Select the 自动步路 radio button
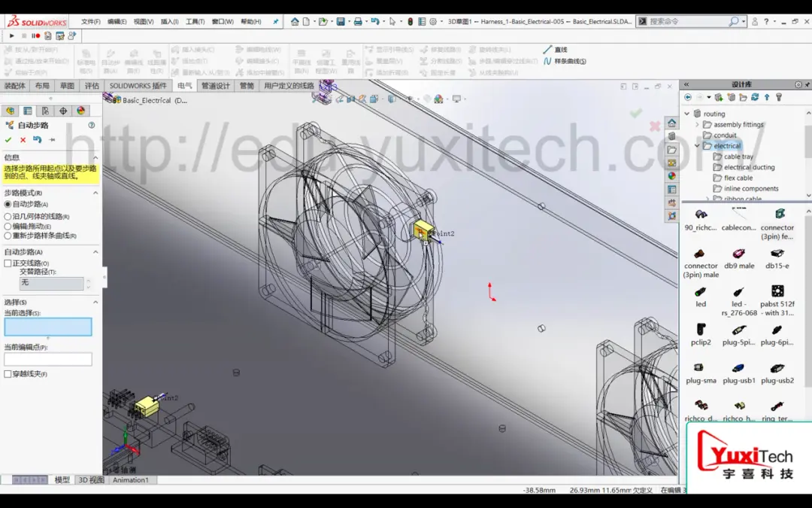Image resolution: width=812 pixels, height=508 pixels. (x=8, y=204)
